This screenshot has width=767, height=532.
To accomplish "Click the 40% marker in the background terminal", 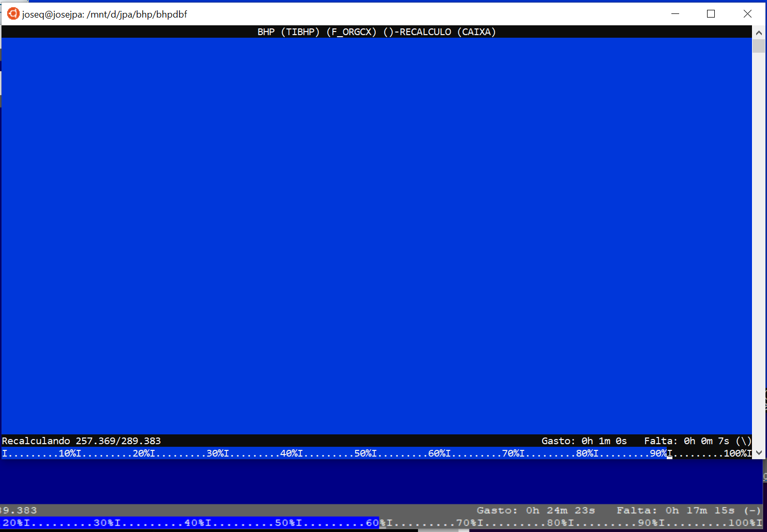I will tap(194, 523).
